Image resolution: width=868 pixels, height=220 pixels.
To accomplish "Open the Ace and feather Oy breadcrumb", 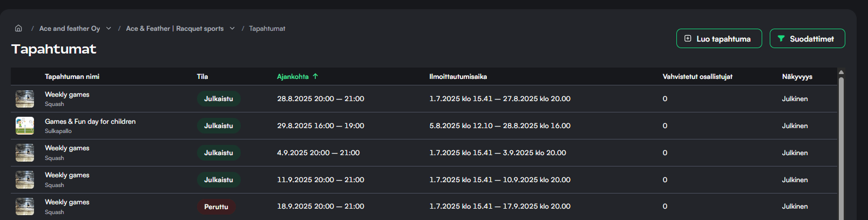I will [x=70, y=29].
